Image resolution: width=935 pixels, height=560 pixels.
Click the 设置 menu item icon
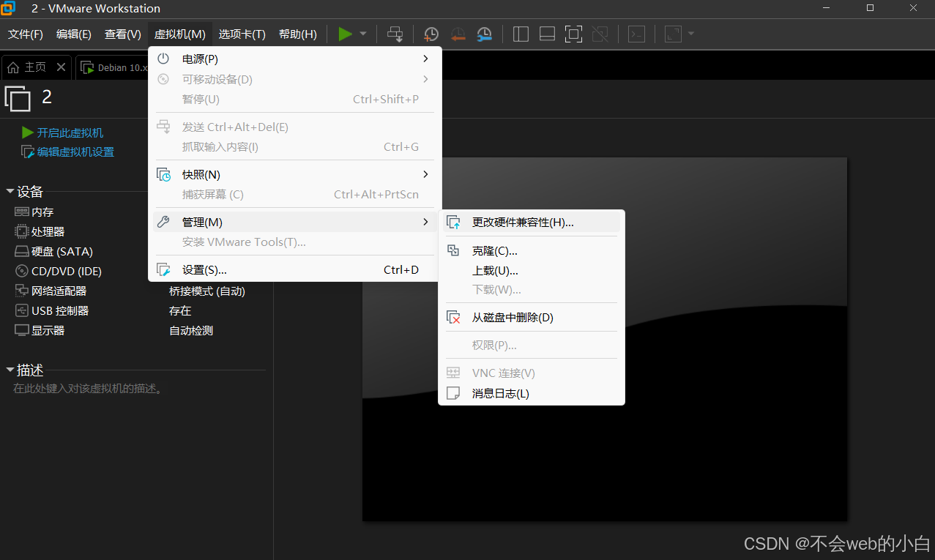tap(164, 269)
